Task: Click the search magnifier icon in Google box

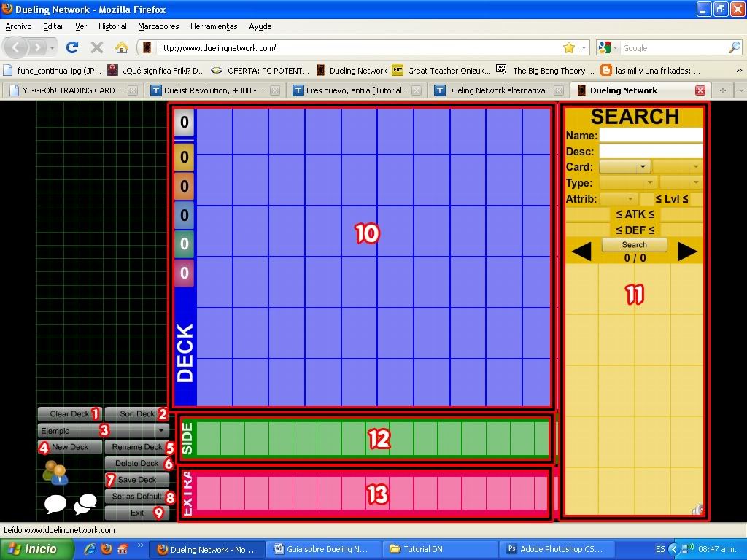Action: point(735,47)
